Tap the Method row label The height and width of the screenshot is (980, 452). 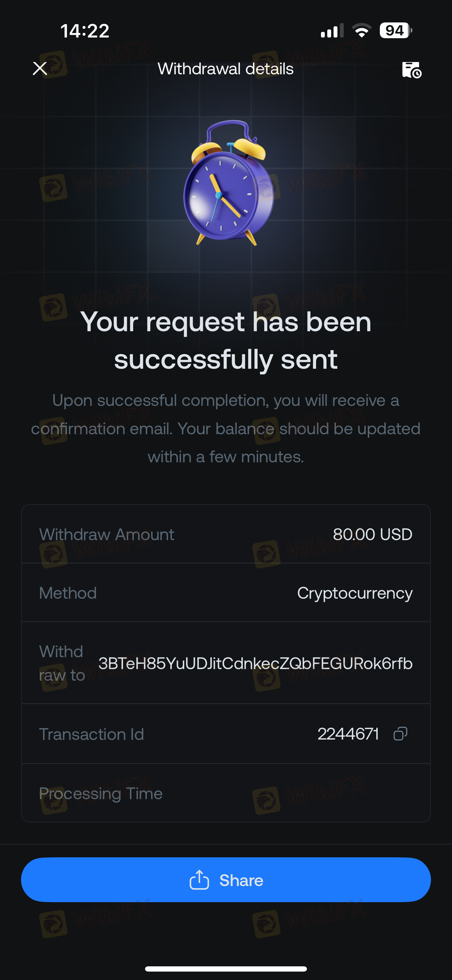pos(68,593)
